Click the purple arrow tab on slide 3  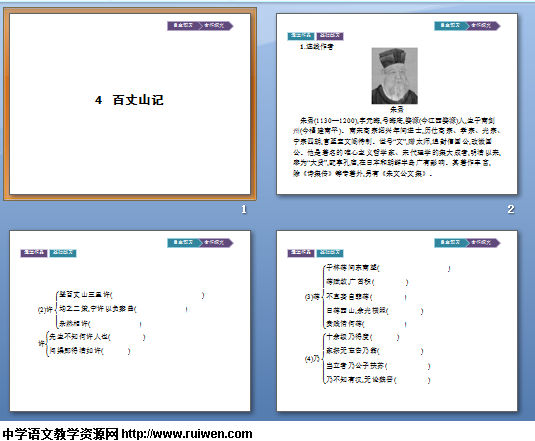coord(217,242)
